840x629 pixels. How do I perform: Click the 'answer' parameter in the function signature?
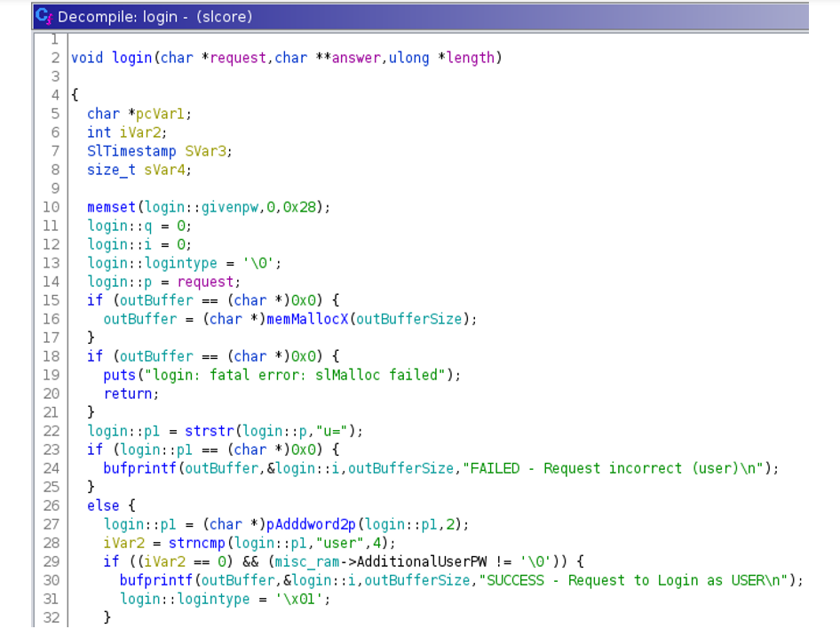(x=356, y=58)
